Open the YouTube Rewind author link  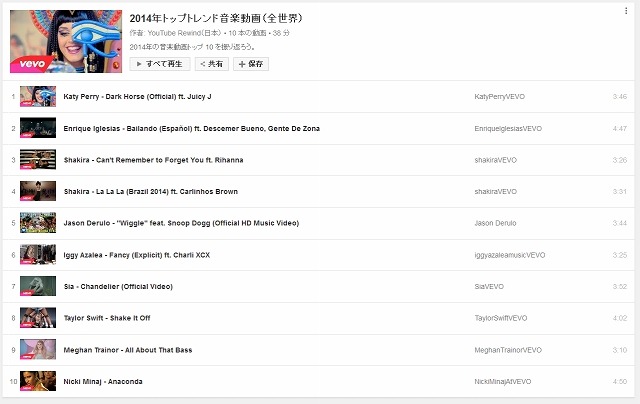pos(185,33)
